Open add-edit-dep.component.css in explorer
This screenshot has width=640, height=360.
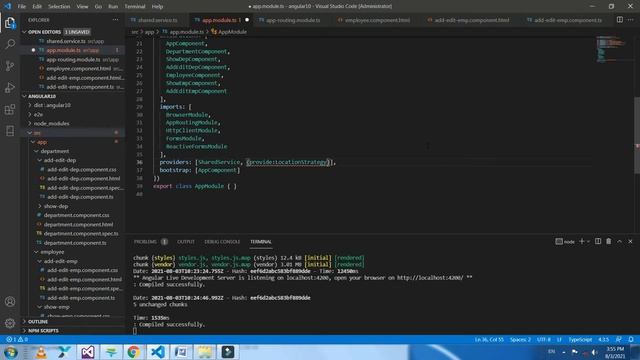(82, 169)
